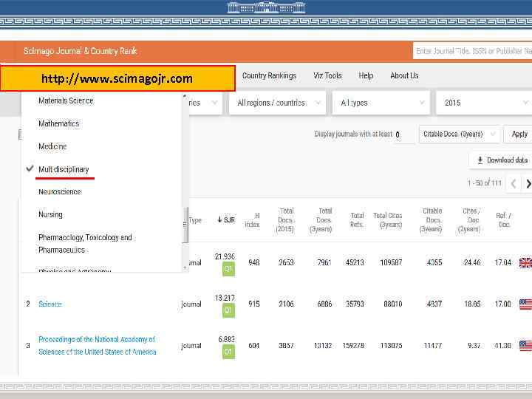This screenshot has height=399, width=532.
Task: Click the US flag in Proceedings row
Action: point(525,345)
